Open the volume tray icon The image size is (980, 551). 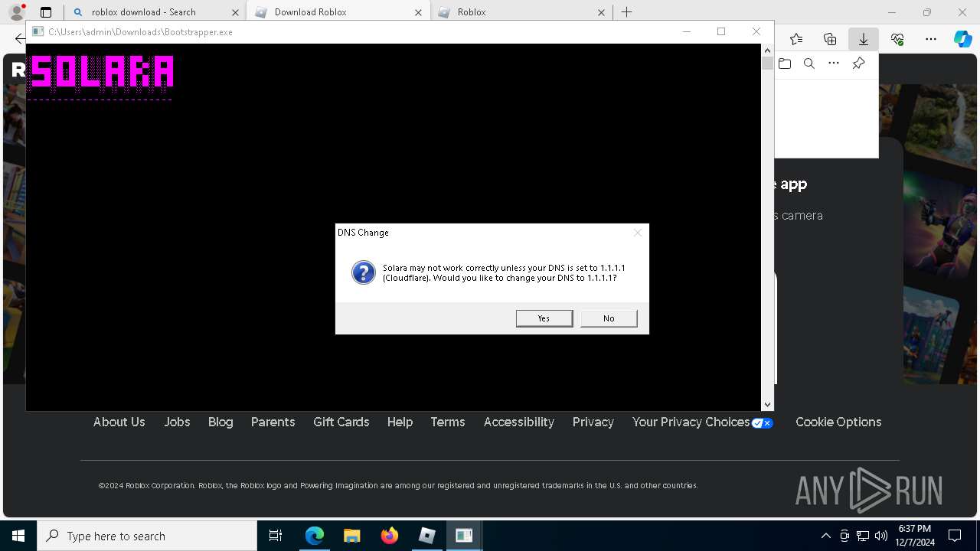(x=880, y=536)
